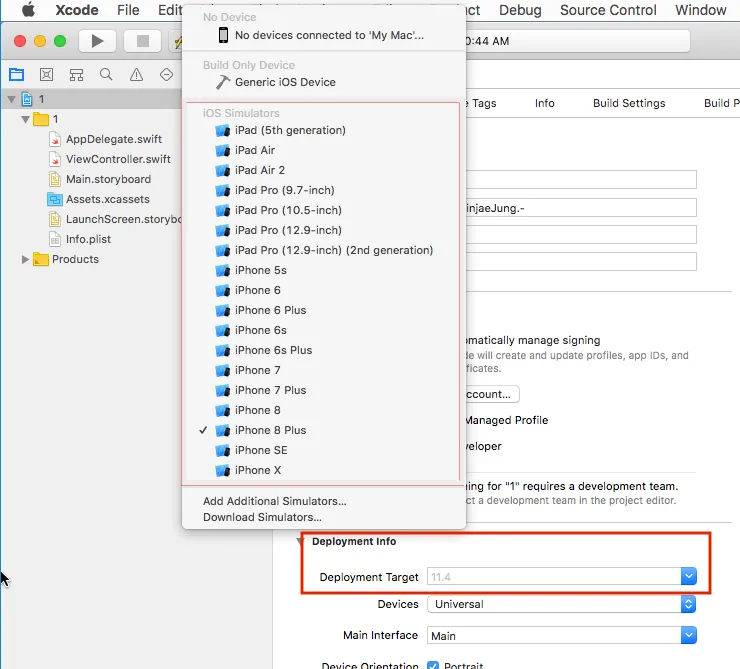
Task: Open the Apple menu
Action: point(28,9)
